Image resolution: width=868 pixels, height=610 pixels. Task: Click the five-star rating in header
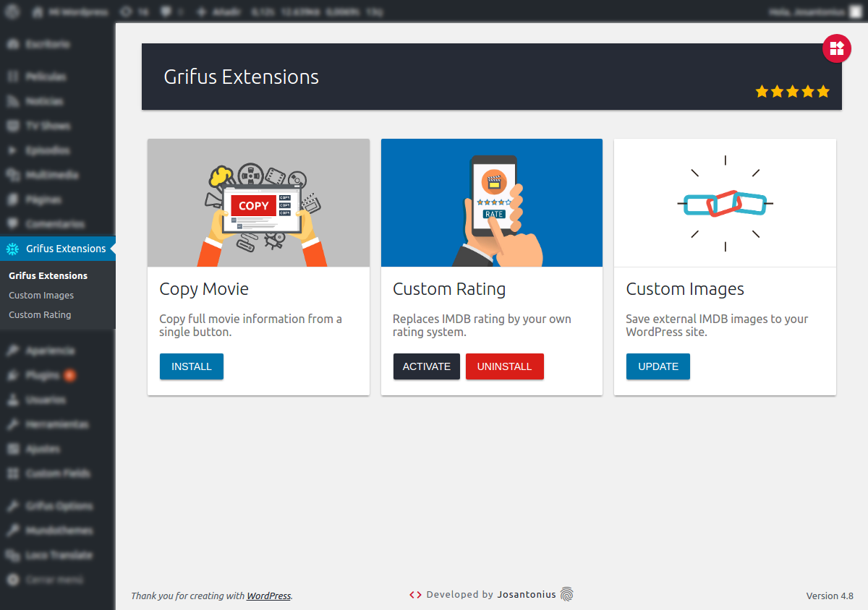pyautogui.click(x=793, y=92)
